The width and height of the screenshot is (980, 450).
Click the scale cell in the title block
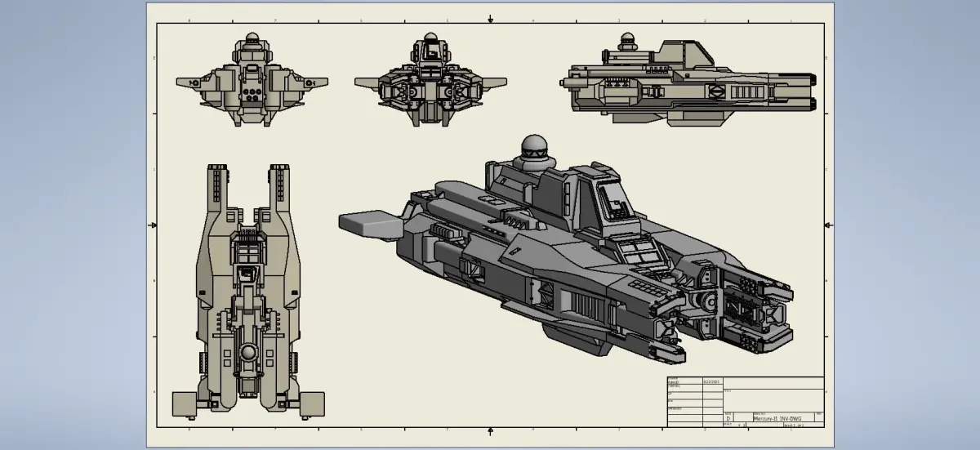(734, 425)
